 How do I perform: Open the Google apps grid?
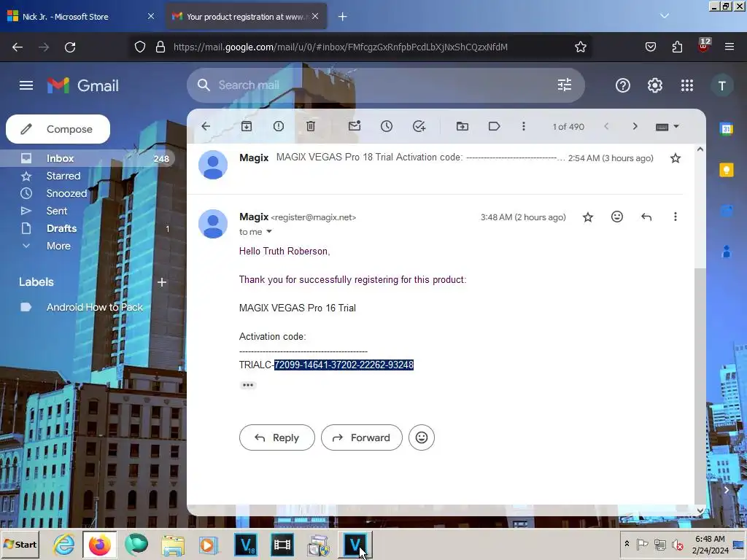click(687, 85)
